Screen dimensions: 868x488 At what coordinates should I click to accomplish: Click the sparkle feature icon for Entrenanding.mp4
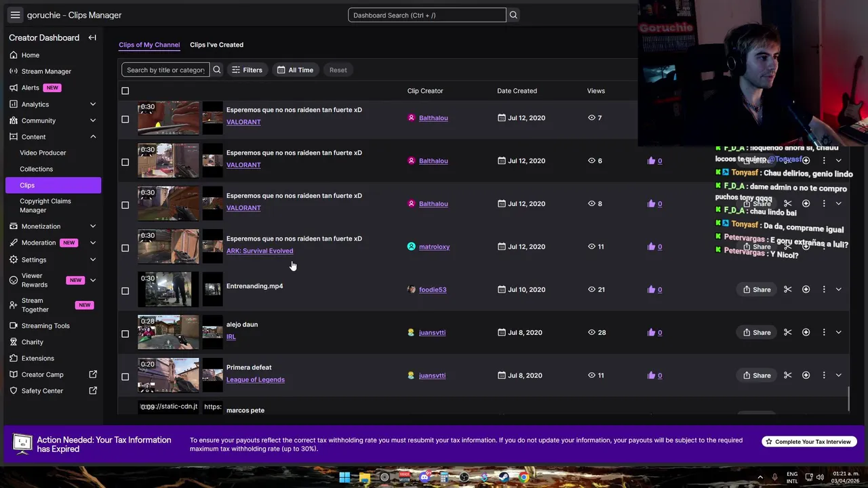pos(806,289)
